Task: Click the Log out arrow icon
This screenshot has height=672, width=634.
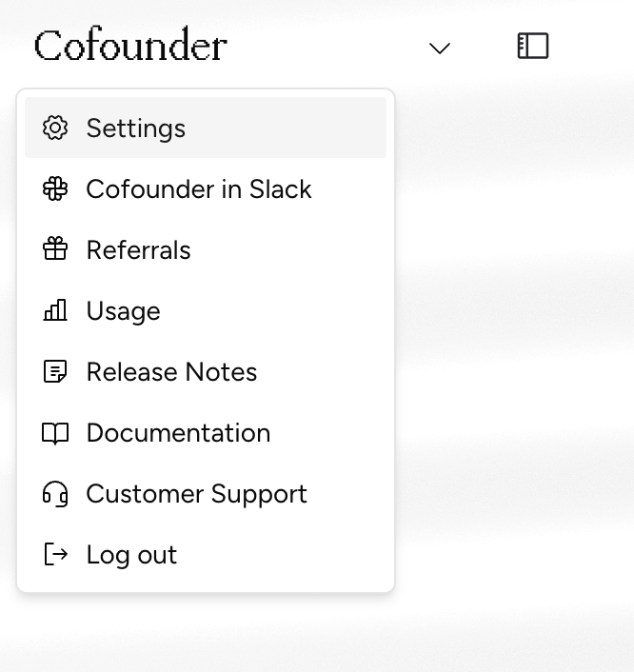Action: click(x=56, y=555)
